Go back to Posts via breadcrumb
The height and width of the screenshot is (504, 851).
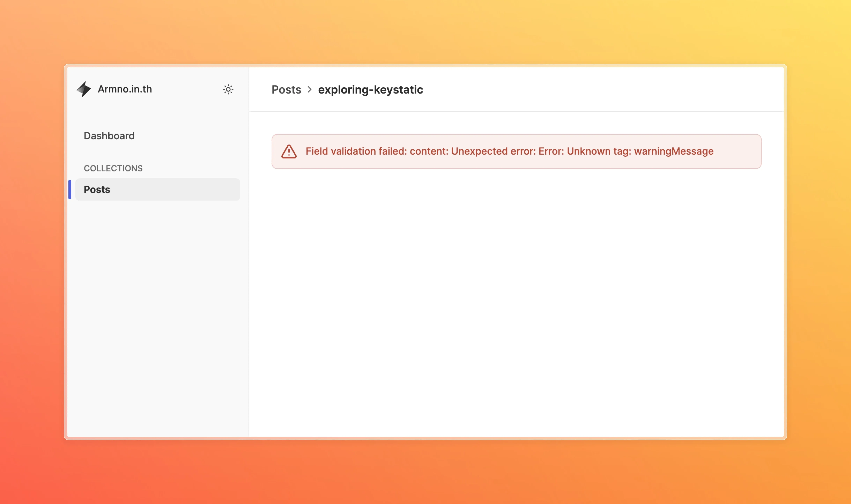[x=286, y=90]
